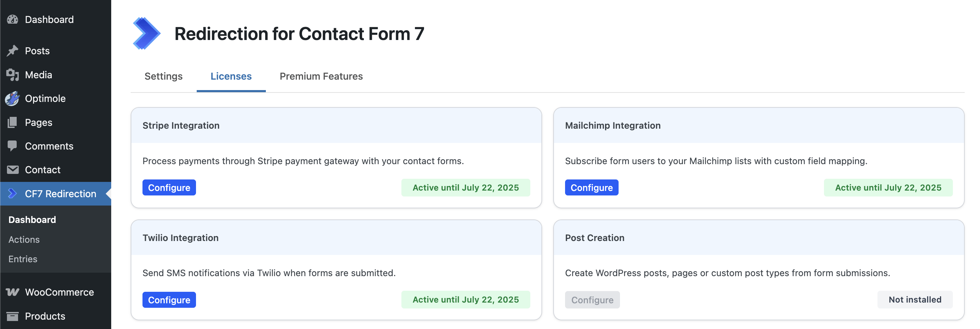Click the Contact envelope icon
Viewport: 980px width, 329px height.
click(x=13, y=170)
